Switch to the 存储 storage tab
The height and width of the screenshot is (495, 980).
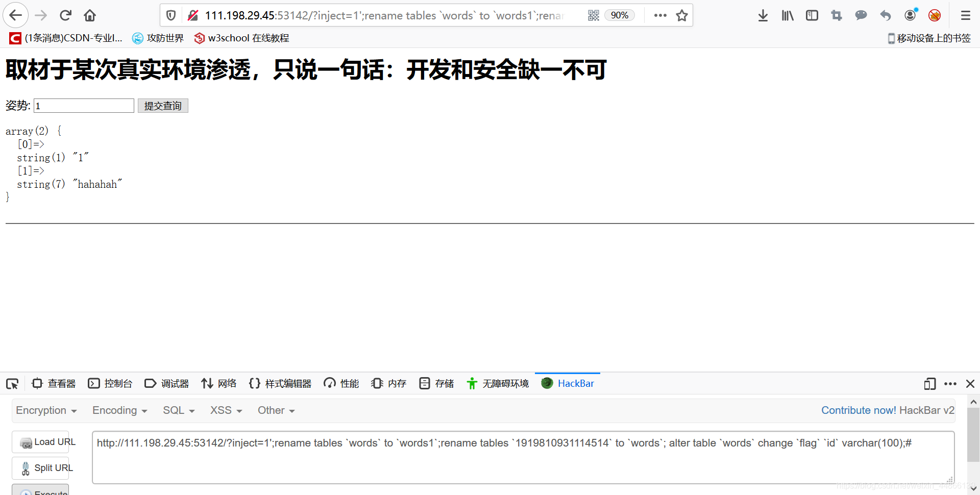tap(436, 383)
